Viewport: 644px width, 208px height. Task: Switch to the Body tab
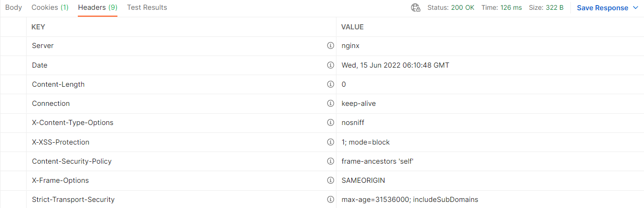14,7
